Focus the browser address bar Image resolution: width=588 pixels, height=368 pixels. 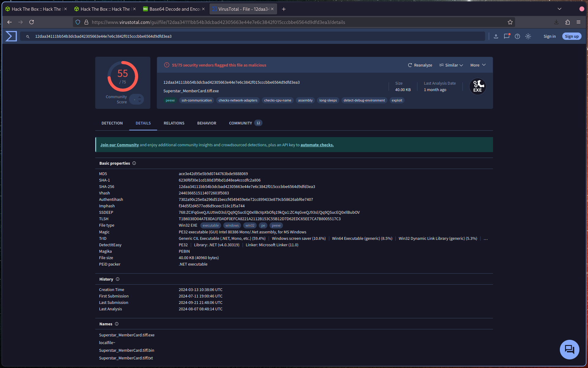coord(294,22)
